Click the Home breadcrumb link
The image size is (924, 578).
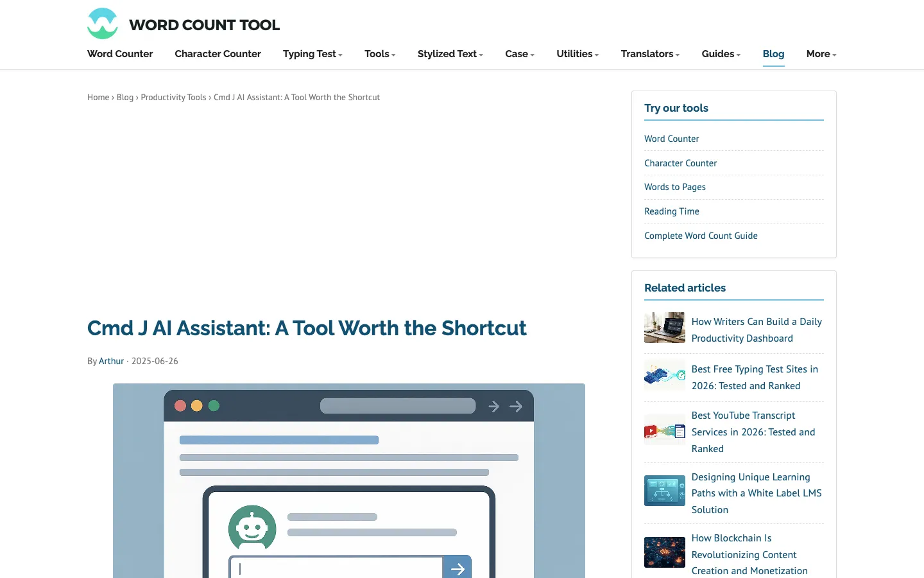click(98, 98)
